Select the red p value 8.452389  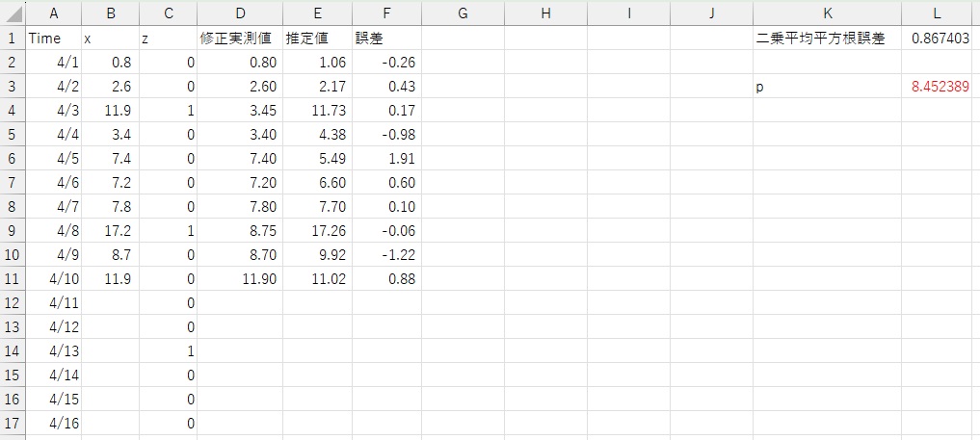940,87
